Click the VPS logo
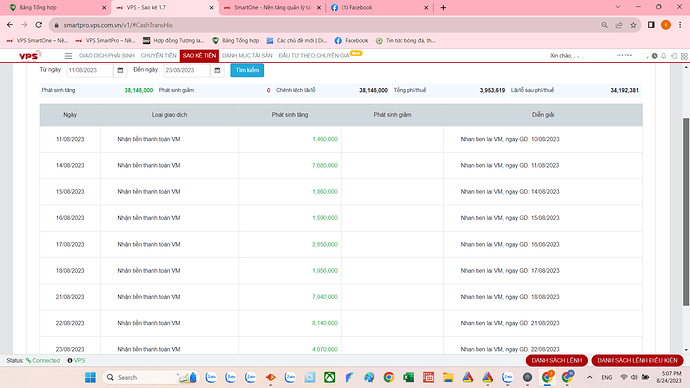 29,56
